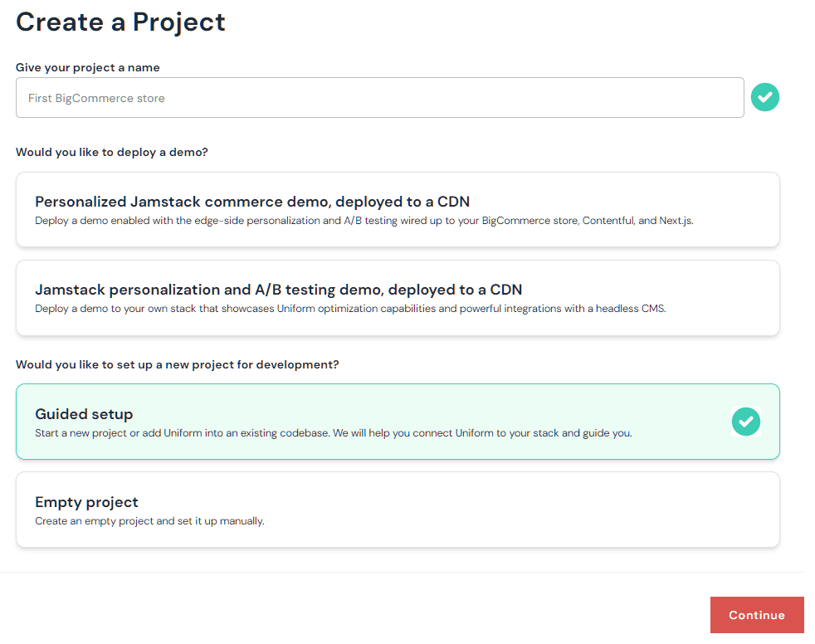The image size is (815, 644).
Task: Click the Give your project a name label
Action: pyautogui.click(x=85, y=67)
